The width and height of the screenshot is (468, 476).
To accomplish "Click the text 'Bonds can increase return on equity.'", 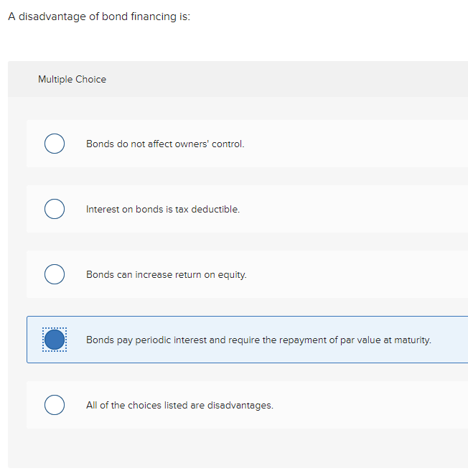I will [167, 275].
